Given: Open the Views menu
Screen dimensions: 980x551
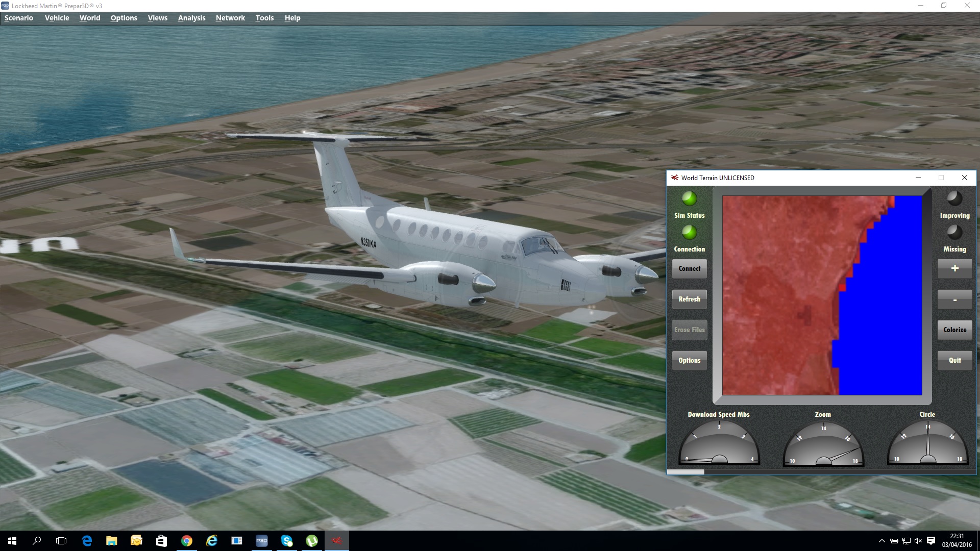Looking at the screenshot, I should tap(158, 18).
